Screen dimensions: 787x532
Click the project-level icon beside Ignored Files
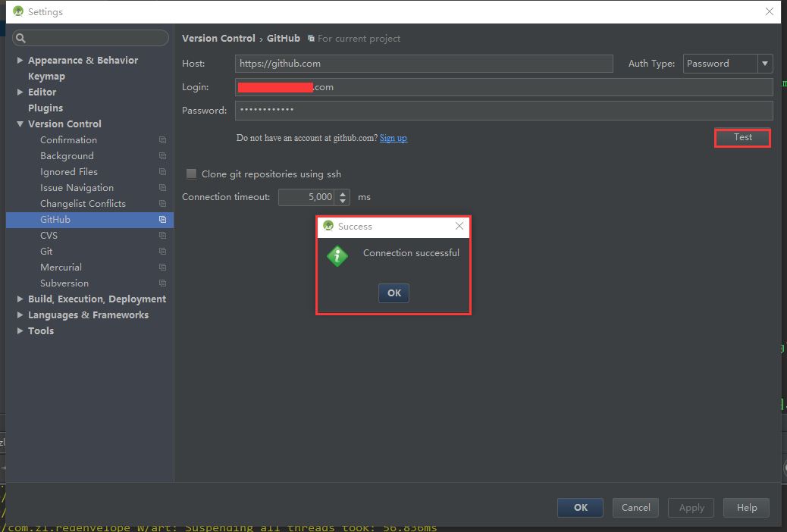tap(162, 171)
